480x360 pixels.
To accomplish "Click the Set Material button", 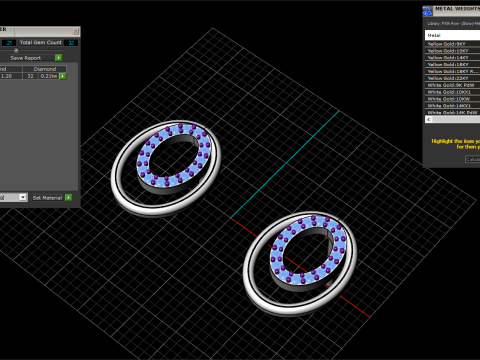I will 47,198.
